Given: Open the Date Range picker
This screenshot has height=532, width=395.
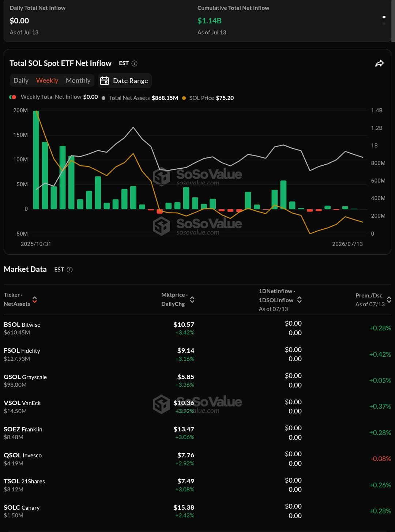Looking at the screenshot, I should [125, 81].
